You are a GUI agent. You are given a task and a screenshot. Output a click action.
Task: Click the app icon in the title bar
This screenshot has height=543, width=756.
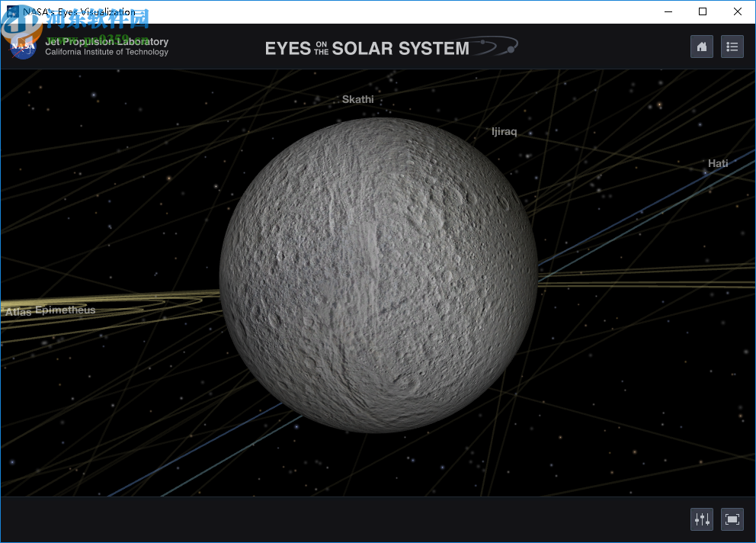[x=11, y=11]
